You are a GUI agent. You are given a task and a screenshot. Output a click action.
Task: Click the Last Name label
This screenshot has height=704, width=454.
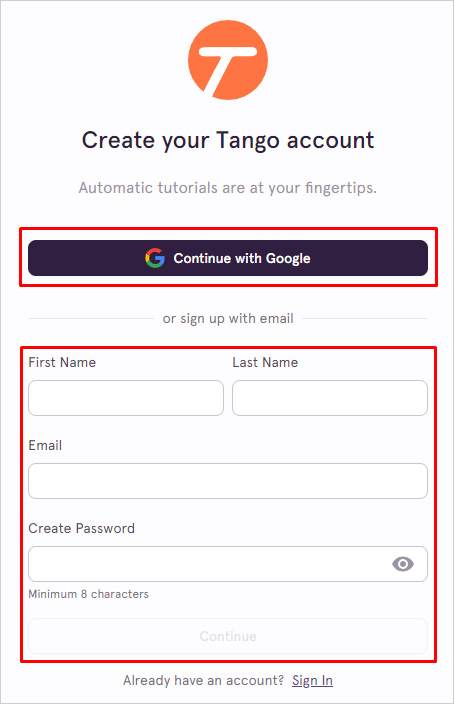tap(265, 362)
